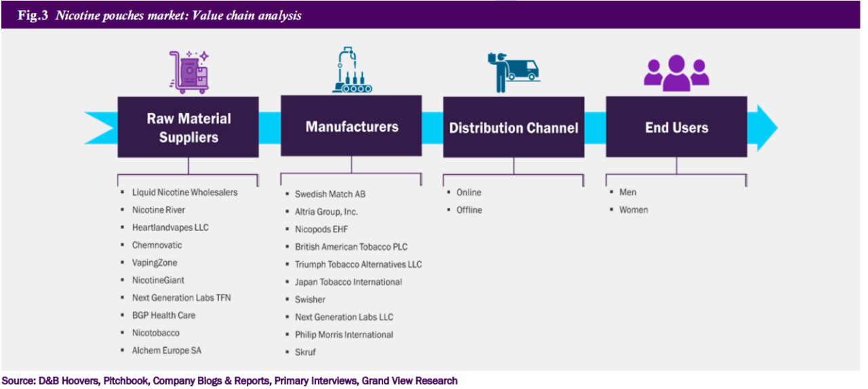Click British American Tobacco PLC entry
Screen dimensions: 868x389
pos(351,247)
